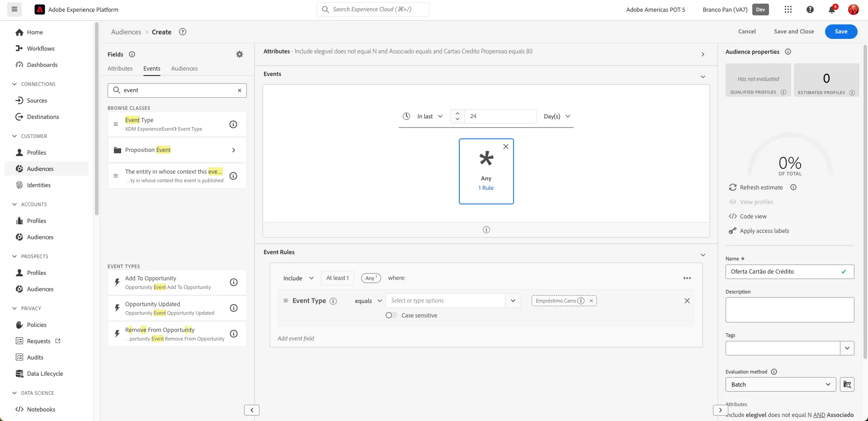
Task: Switch to the Audiences fields tab
Action: pos(184,68)
